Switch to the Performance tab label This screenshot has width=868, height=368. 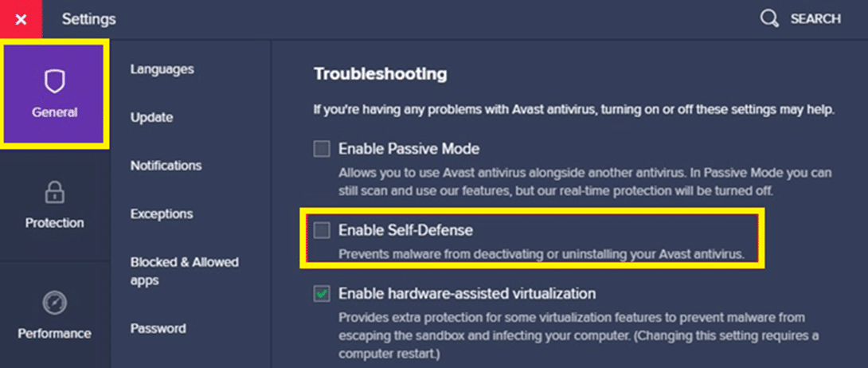coord(54,333)
